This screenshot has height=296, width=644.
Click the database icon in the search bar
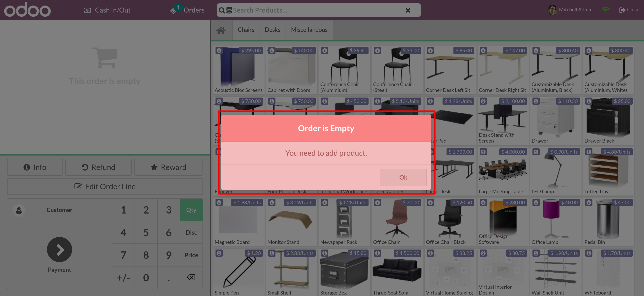tap(229, 10)
